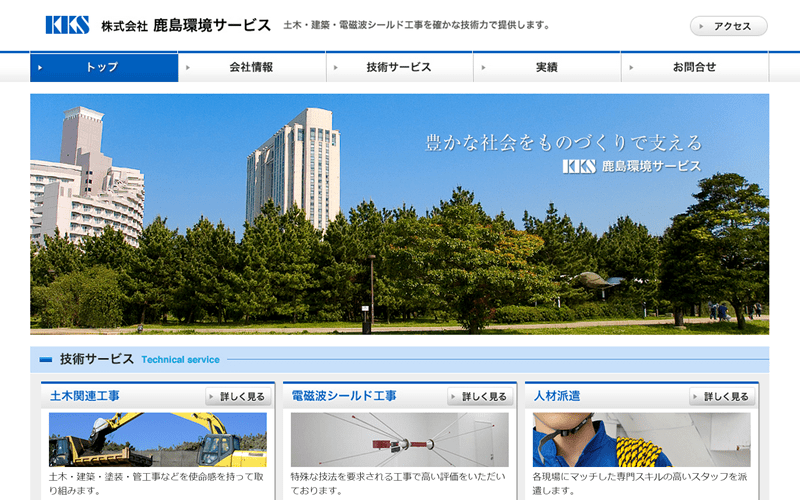Click the KKS logo in header
This screenshot has width=800, height=500.
tap(67, 25)
